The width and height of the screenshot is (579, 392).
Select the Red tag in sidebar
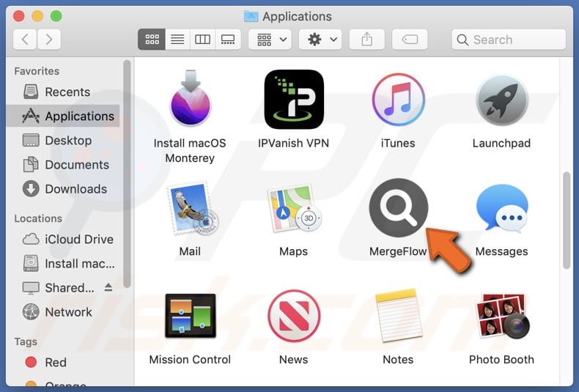pyautogui.click(x=63, y=362)
